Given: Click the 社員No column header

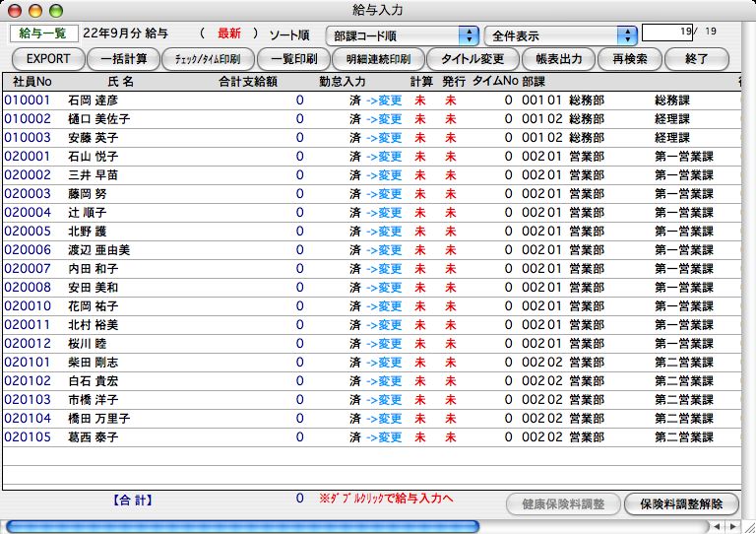Looking at the screenshot, I should click(31, 80).
